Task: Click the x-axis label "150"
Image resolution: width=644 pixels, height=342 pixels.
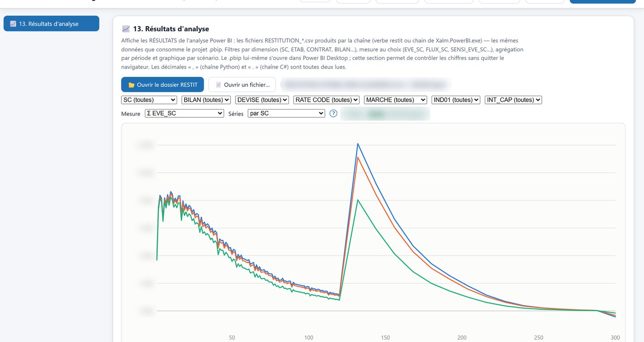Action: (x=385, y=338)
